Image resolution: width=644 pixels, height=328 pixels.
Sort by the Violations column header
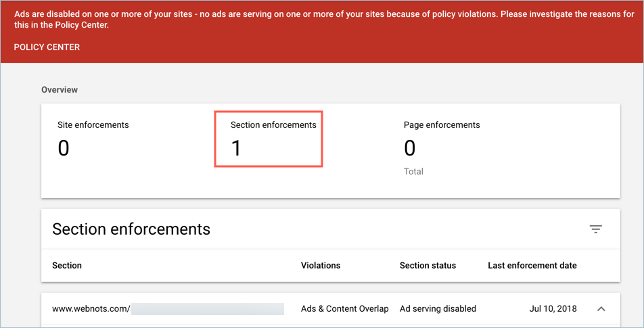click(x=321, y=266)
